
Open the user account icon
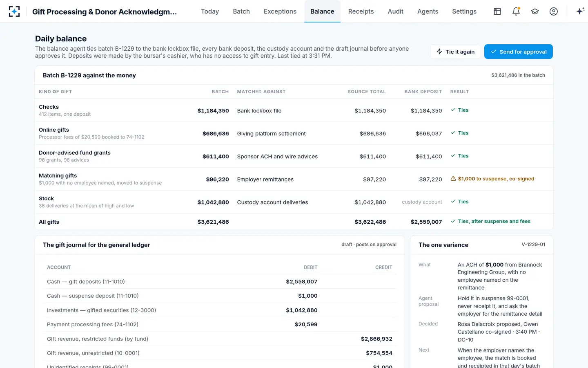[x=554, y=11]
